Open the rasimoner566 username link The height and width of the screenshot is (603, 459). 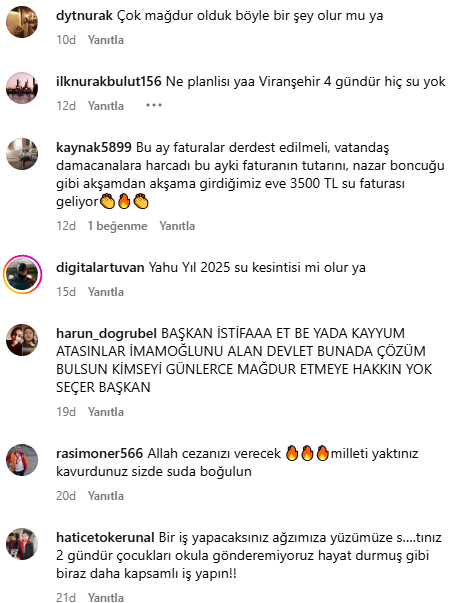pos(100,453)
